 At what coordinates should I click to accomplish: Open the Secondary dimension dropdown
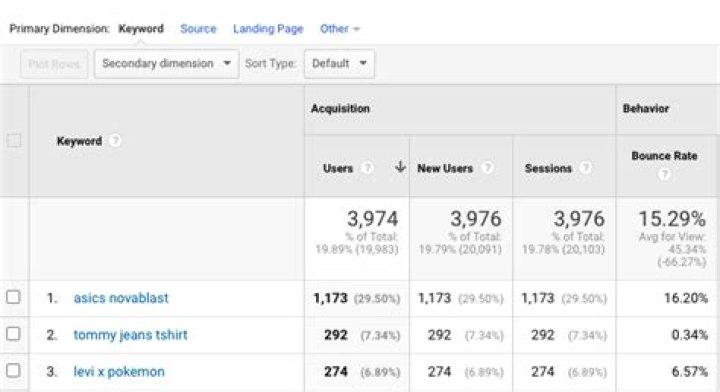pos(166,63)
